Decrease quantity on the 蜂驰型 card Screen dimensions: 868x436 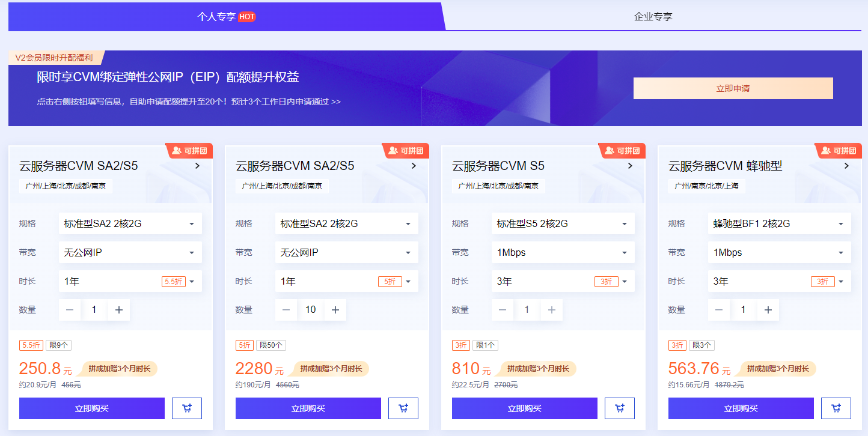coord(719,310)
